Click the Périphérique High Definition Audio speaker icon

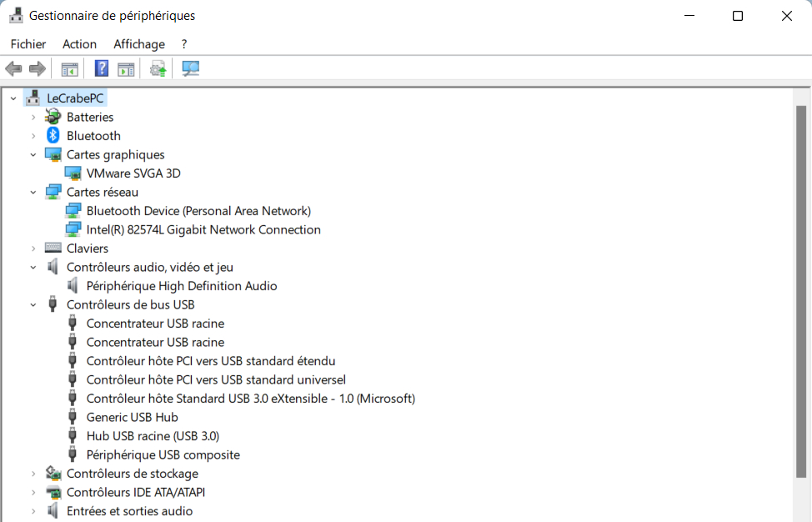coord(73,286)
